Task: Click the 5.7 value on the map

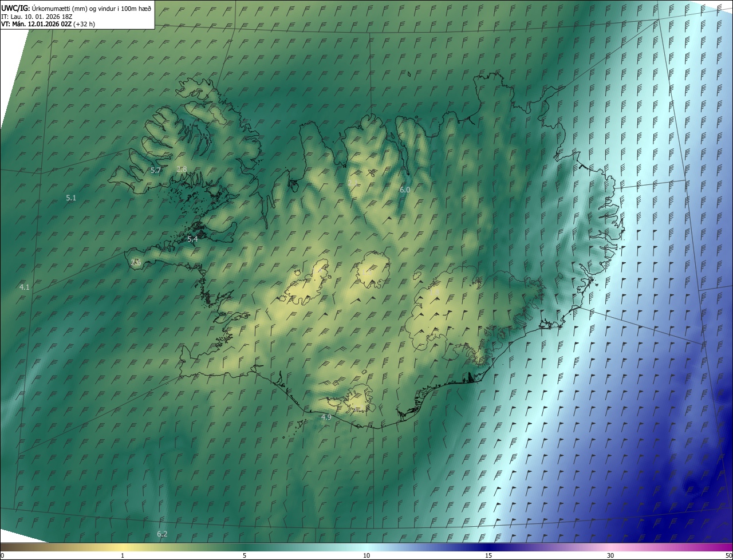Action: coord(156,171)
